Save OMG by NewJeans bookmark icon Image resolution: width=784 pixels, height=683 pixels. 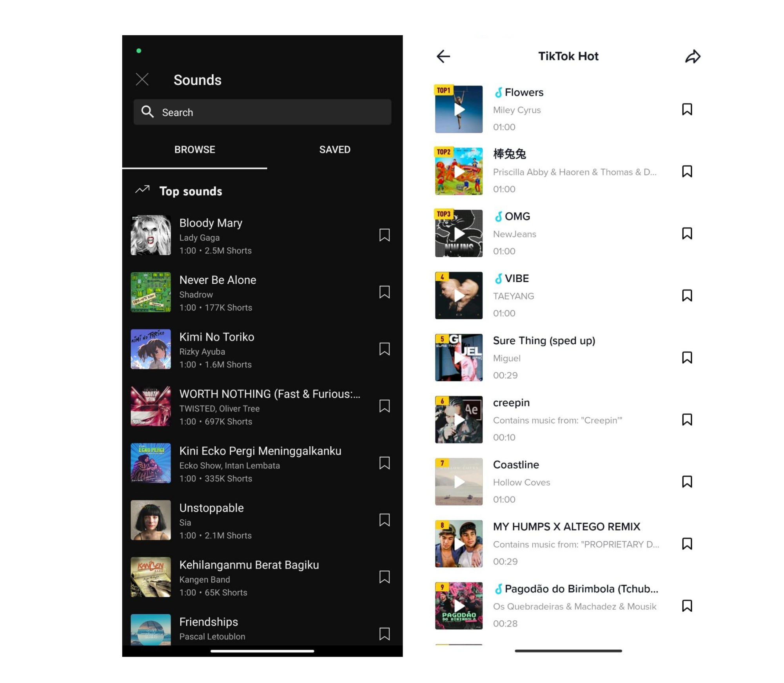(686, 233)
